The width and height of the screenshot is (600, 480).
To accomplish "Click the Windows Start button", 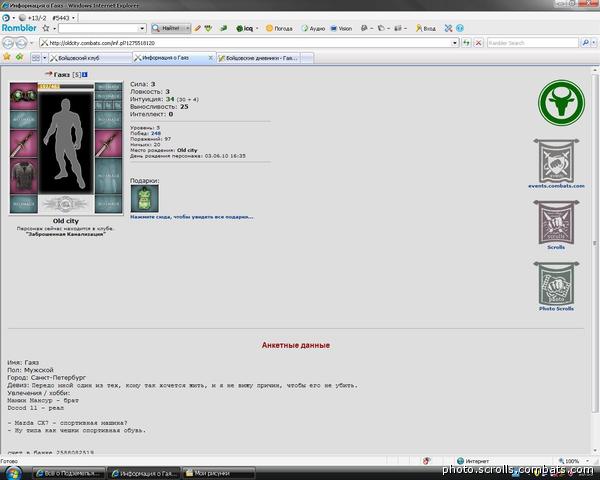I will 12,473.
